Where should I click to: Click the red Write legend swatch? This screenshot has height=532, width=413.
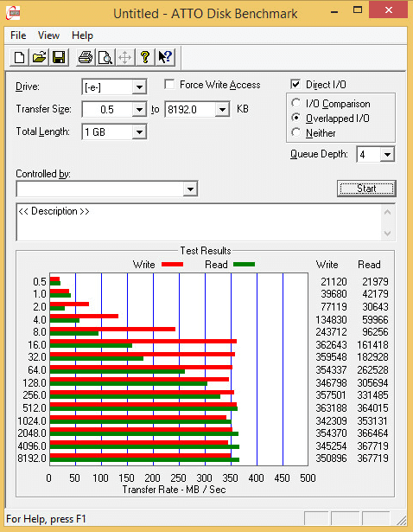172,265
